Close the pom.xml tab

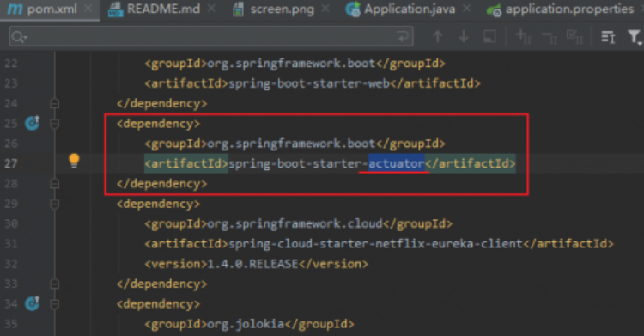[88, 9]
